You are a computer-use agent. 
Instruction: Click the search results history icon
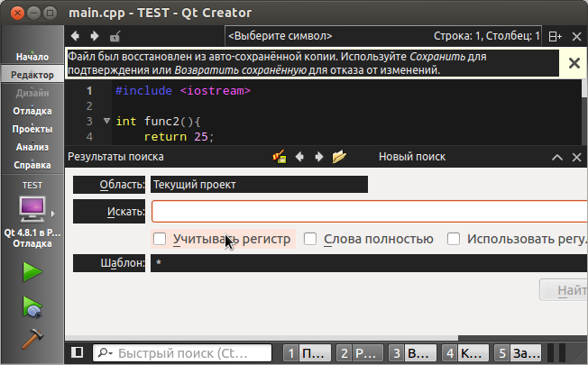(280, 157)
